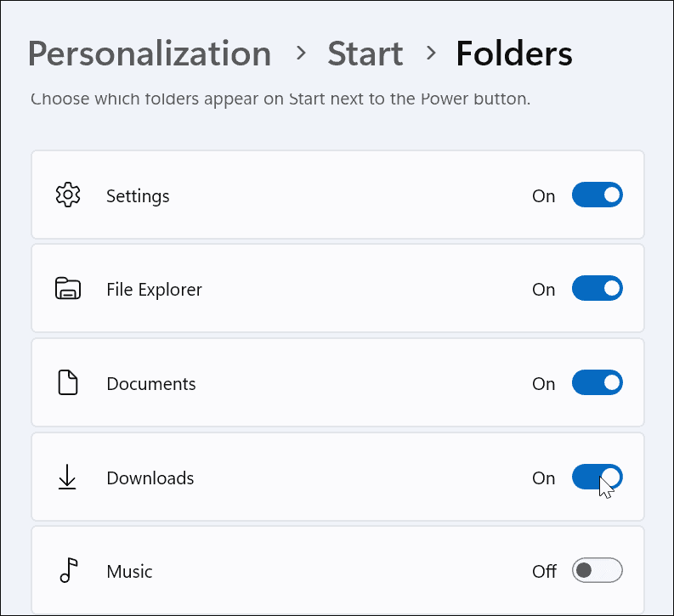Select the Documents row label
Image resolution: width=674 pixels, height=616 pixels.
(151, 384)
